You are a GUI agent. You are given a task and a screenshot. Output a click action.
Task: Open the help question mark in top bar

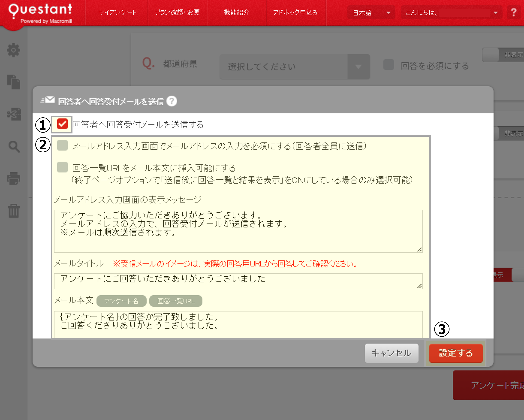pos(514,12)
